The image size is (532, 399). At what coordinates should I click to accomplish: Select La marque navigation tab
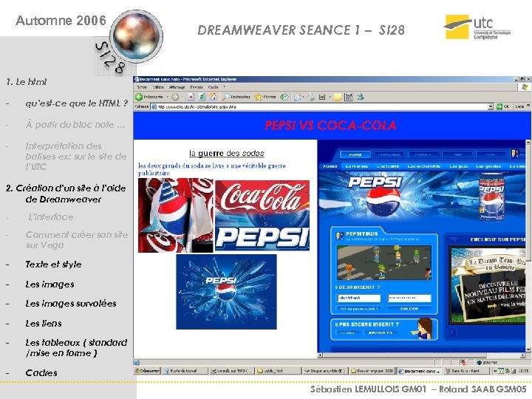tap(357, 166)
